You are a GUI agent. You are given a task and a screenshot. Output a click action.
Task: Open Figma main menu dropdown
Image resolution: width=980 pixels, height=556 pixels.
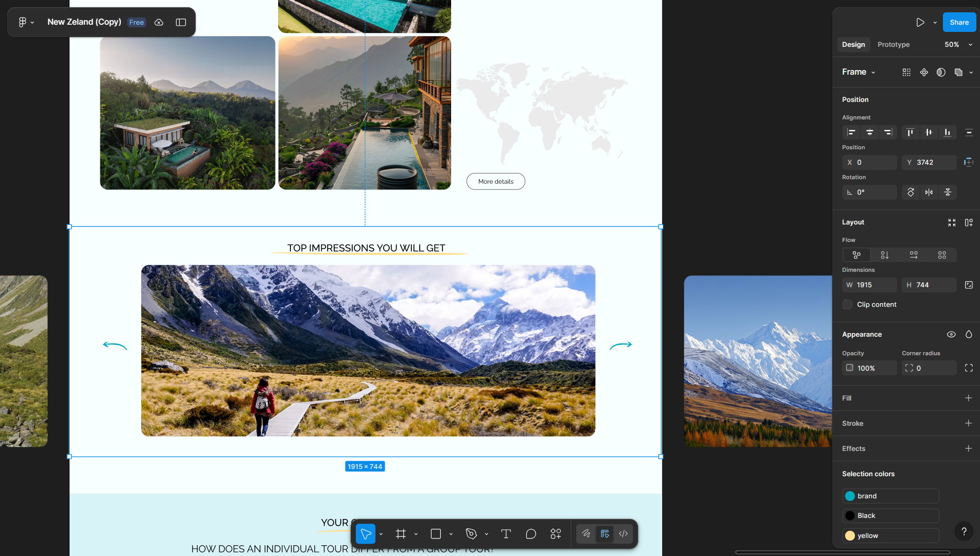click(25, 22)
